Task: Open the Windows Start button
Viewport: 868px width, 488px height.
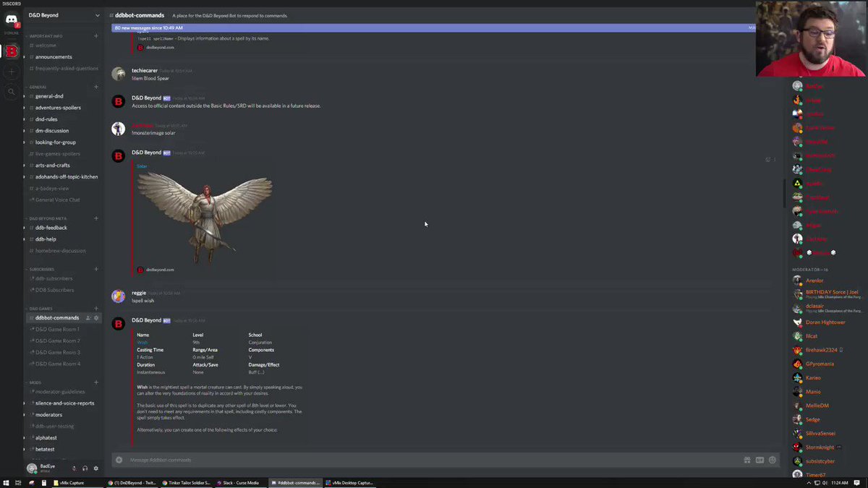Action: [7, 482]
